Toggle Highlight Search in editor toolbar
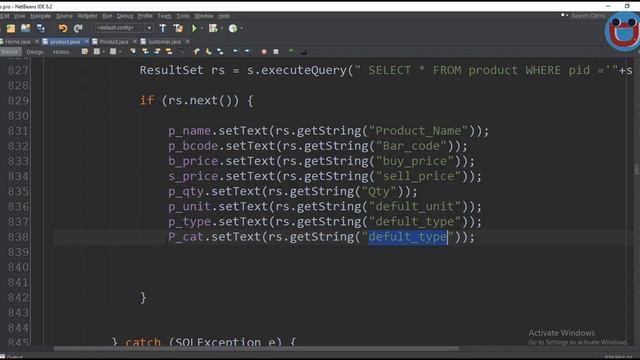 tap(169, 52)
